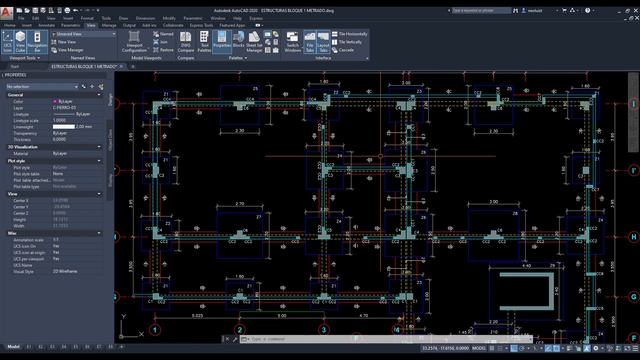The width and height of the screenshot is (640, 360).
Task: Open the Dimension menu
Action: (145, 18)
